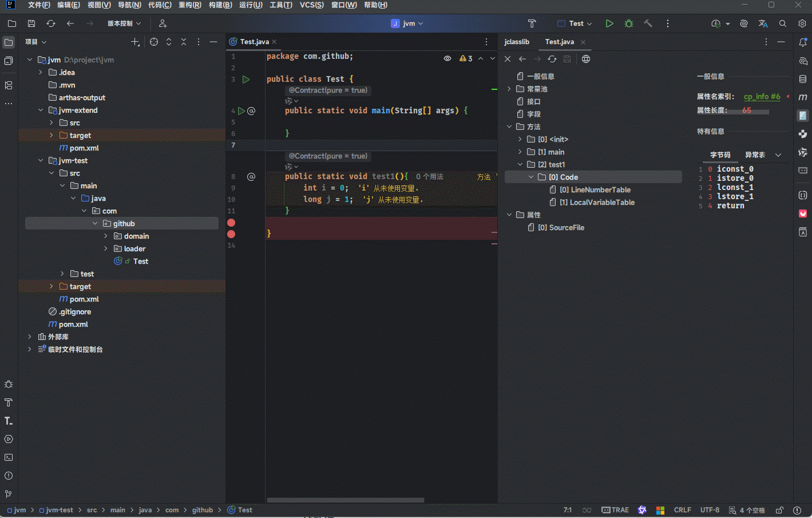Screen dimensions: 812x518
Task: Open the Notifications bell icon
Action: [x=803, y=42]
